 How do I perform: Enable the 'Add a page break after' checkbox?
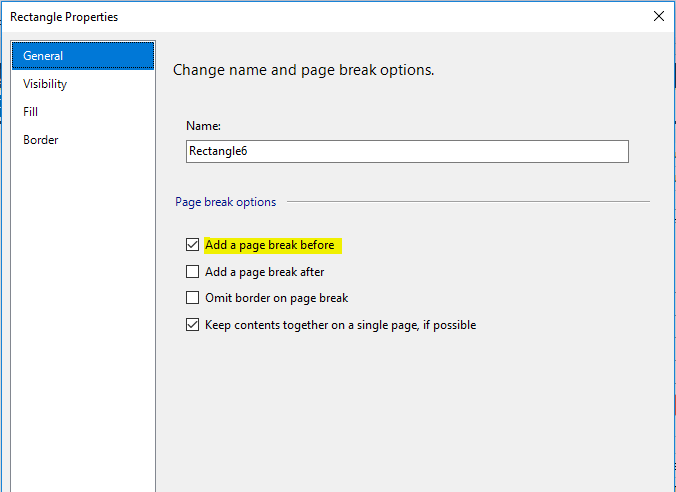(193, 271)
